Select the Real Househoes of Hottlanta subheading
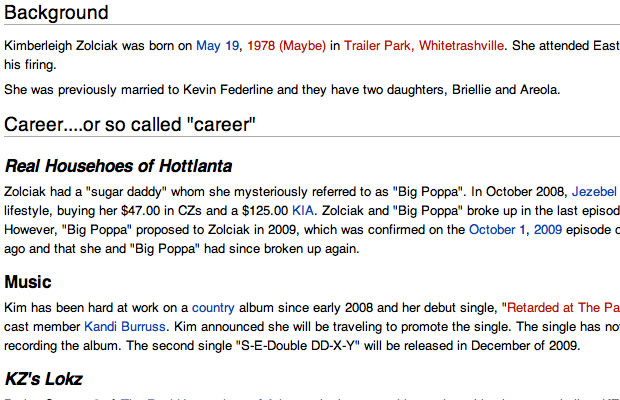This screenshot has width=620, height=400. pos(118,166)
